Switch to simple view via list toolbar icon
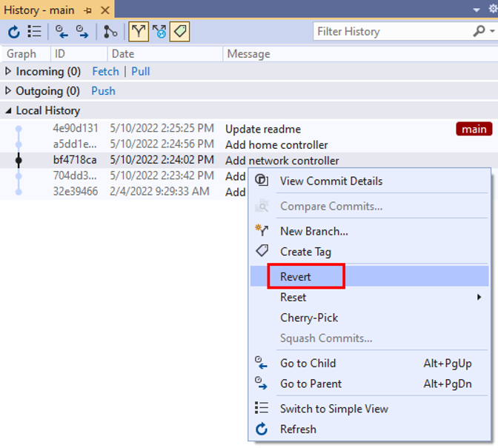 tap(34, 31)
